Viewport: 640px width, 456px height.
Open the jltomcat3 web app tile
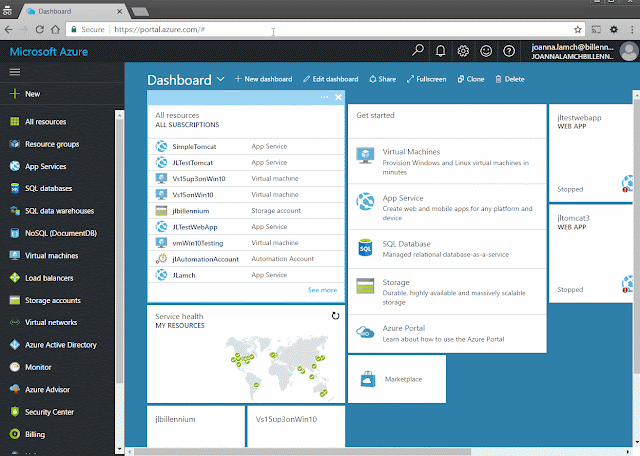591,254
